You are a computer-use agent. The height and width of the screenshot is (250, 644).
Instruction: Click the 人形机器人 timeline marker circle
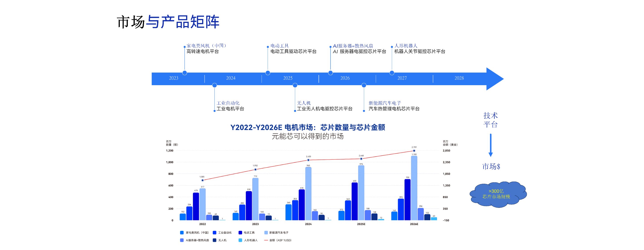click(392, 73)
